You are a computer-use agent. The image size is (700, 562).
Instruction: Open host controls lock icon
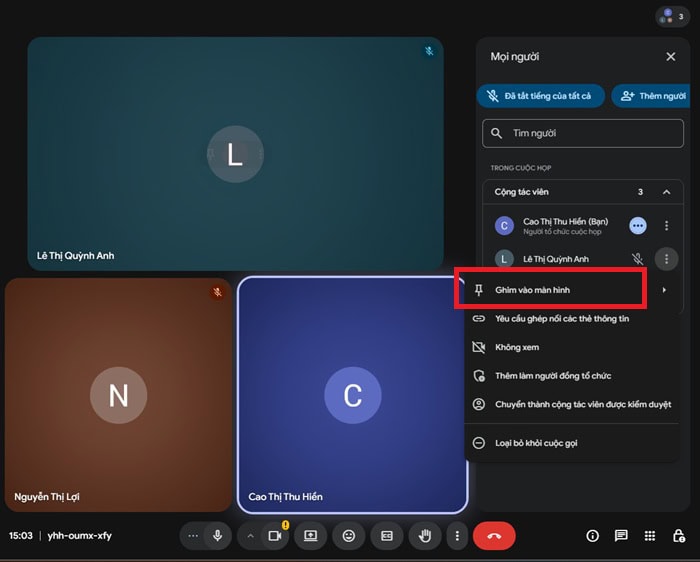click(x=679, y=535)
